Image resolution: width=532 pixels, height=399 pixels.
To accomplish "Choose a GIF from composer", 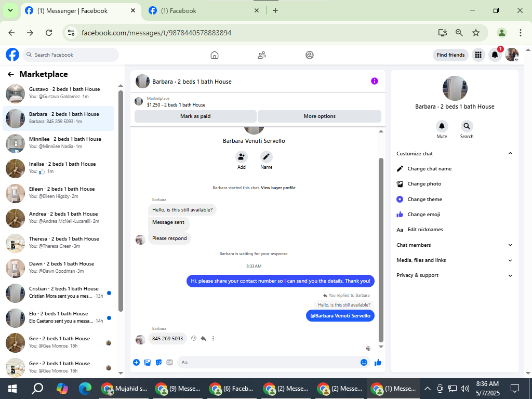I will coord(170,362).
